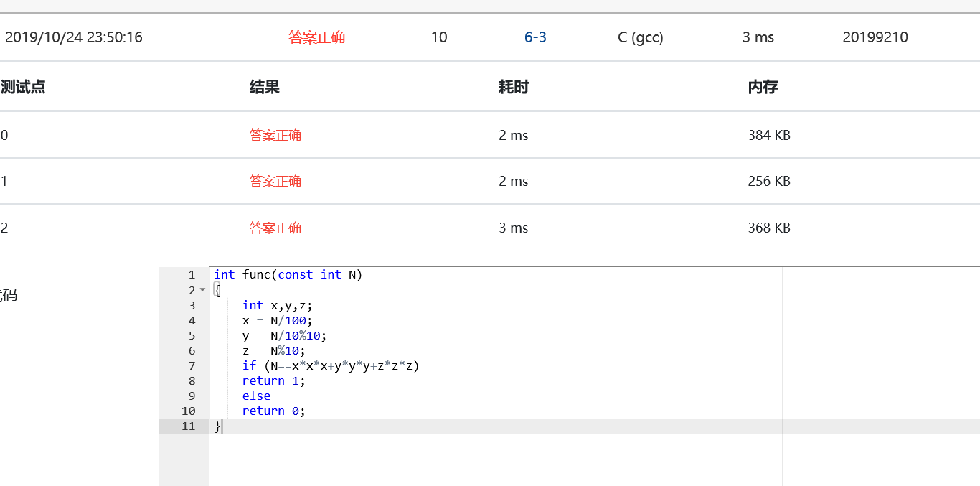Click the 'return 1;' code line
This screenshot has width=980, height=486.
(x=273, y=380)
